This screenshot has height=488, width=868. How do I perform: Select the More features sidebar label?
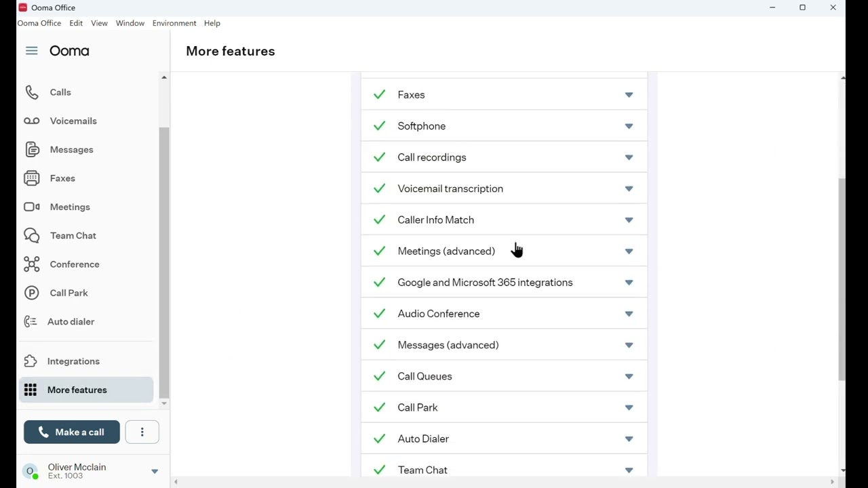click(x=77, y=390)
